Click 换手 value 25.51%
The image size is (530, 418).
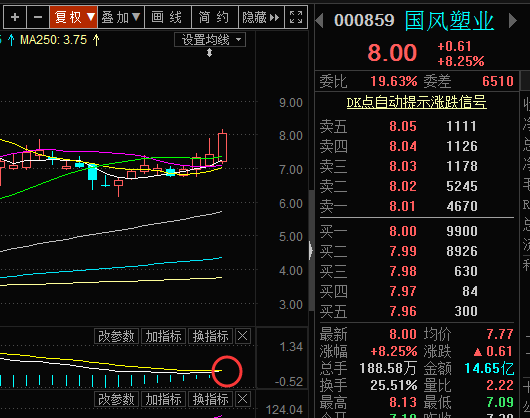coord(394,385)
